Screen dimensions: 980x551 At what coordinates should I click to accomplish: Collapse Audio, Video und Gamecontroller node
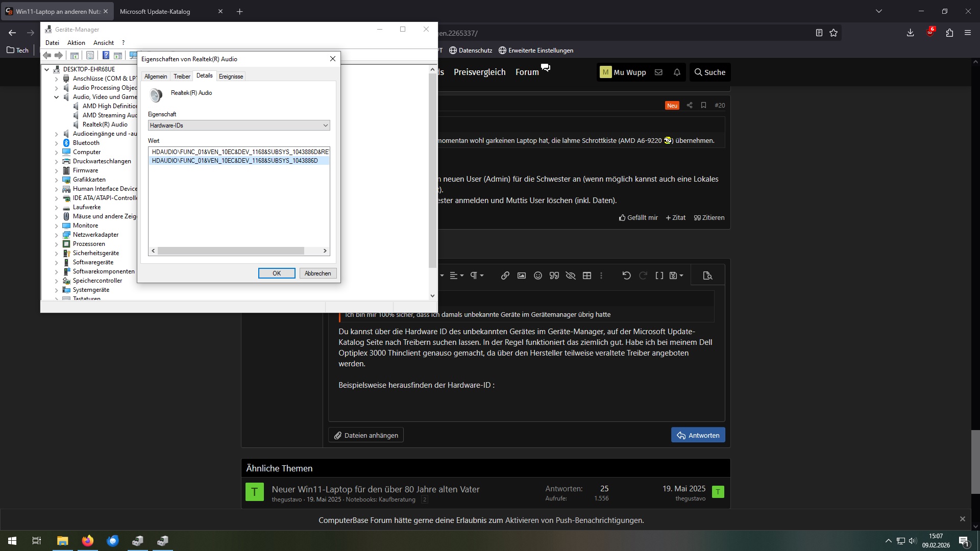[57, 97]
